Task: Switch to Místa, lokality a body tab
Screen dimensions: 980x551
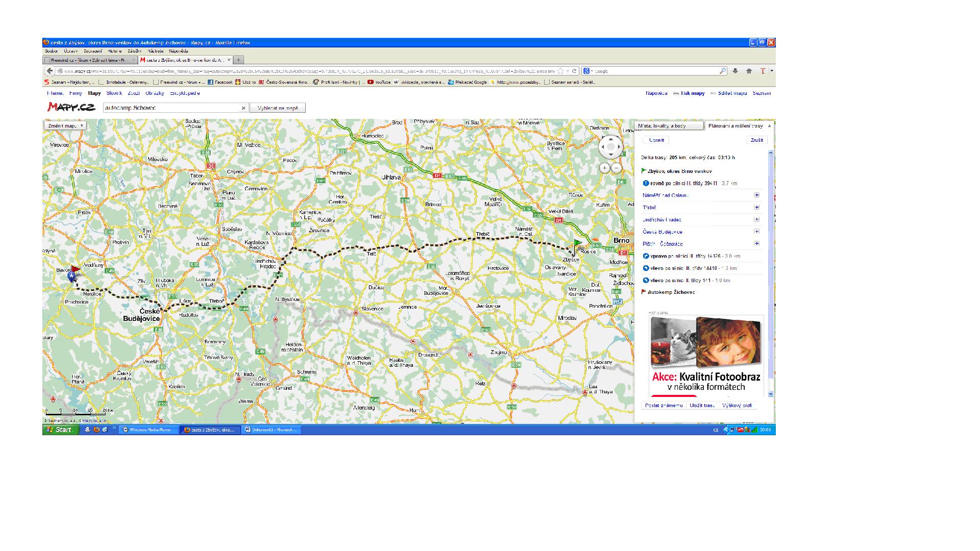Action: pos(662,126)
